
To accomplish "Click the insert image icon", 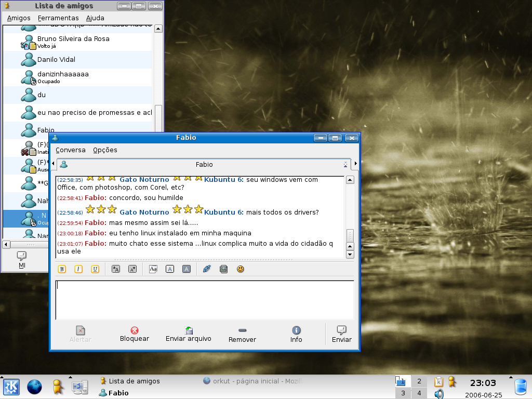I will [223, 269].
